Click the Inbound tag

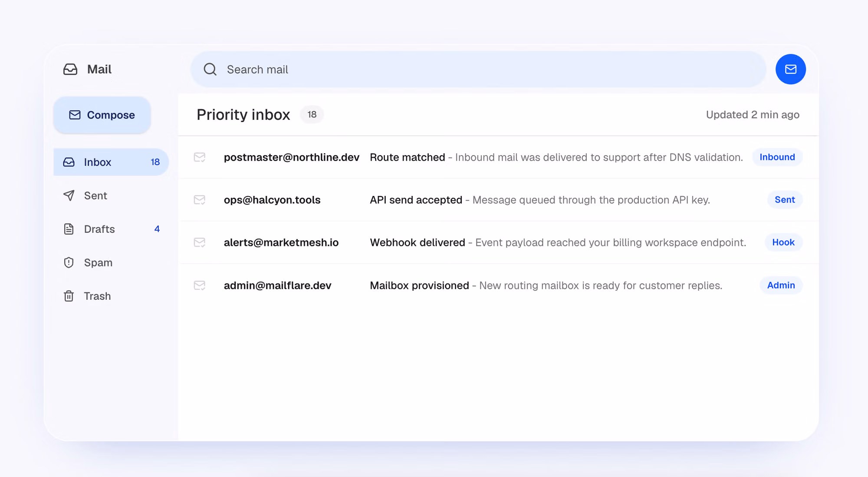[777, 157]
